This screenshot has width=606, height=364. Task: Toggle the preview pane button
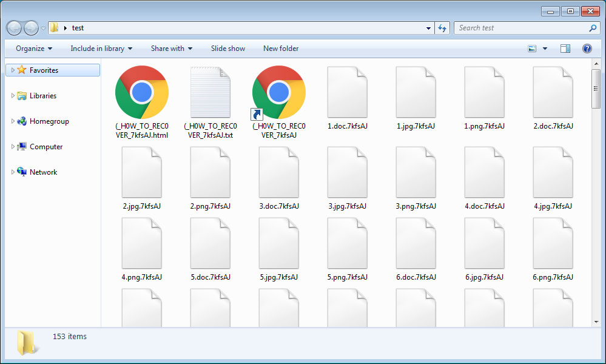[565, 49]
